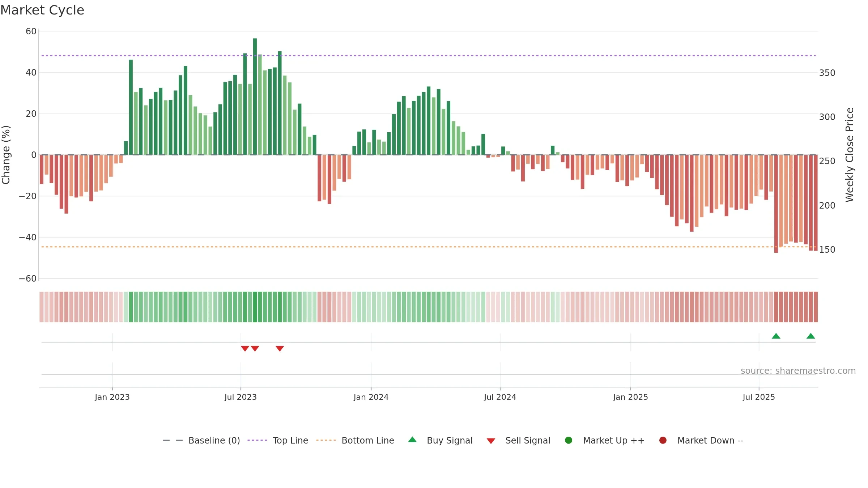868x488 pixels.
Task: Click the source: sharemaestro.com text
Action: pyautogui.click(x=798, y=371)
